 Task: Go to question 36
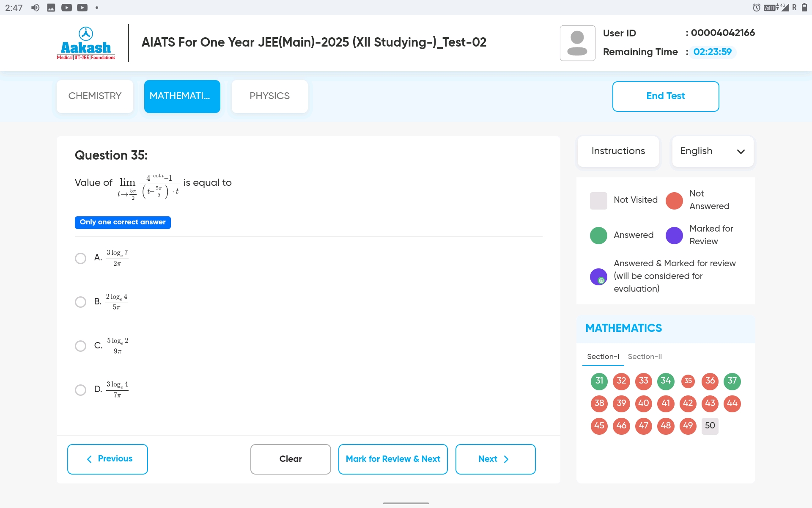click(x=710, y=381)
